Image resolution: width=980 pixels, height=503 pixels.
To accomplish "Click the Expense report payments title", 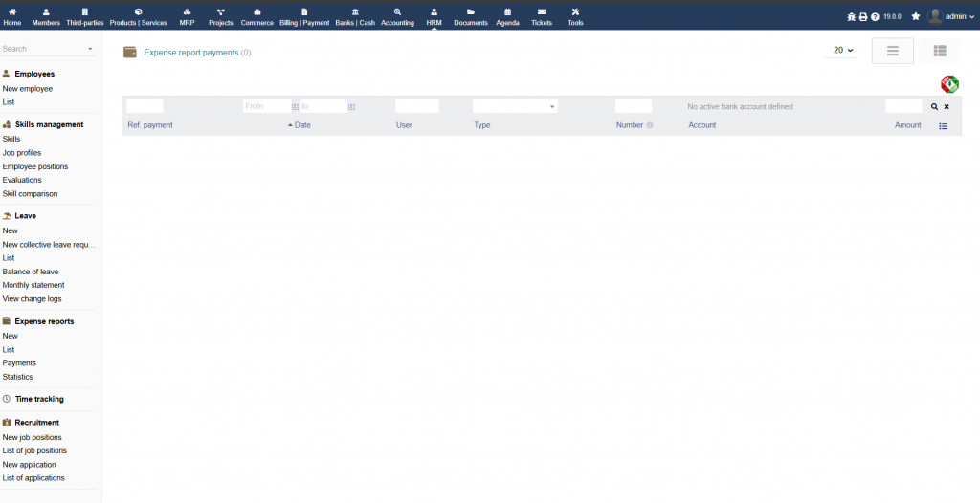I will point(191,53).
